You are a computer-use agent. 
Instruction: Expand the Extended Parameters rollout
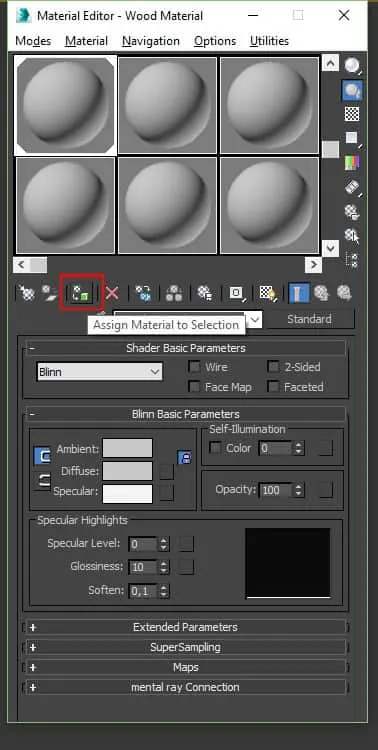pos(186,627)
